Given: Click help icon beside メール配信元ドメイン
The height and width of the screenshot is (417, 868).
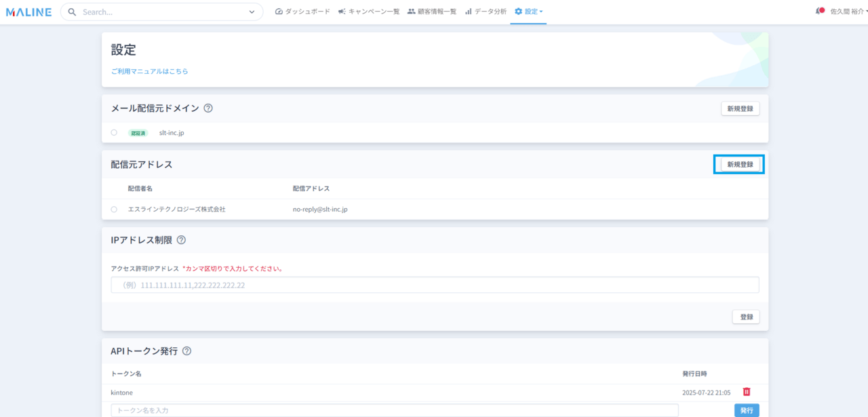Looking at the screenshot, I should point(208,108).
